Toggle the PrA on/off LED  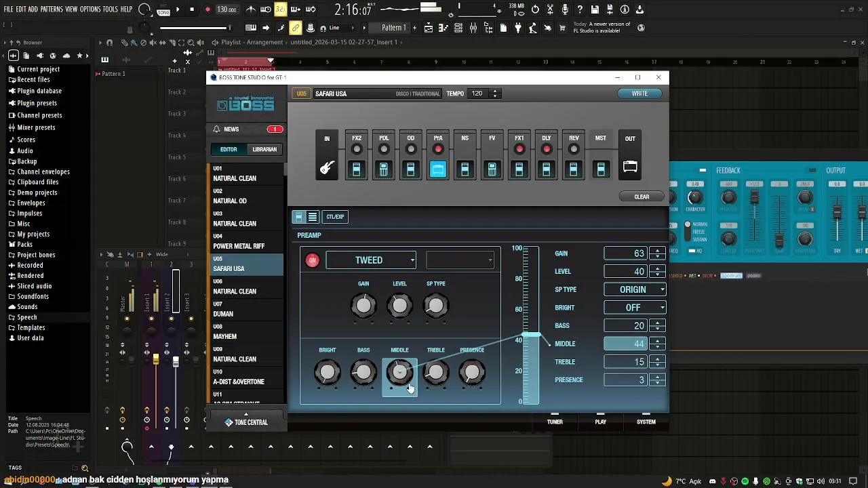point(438,149)
